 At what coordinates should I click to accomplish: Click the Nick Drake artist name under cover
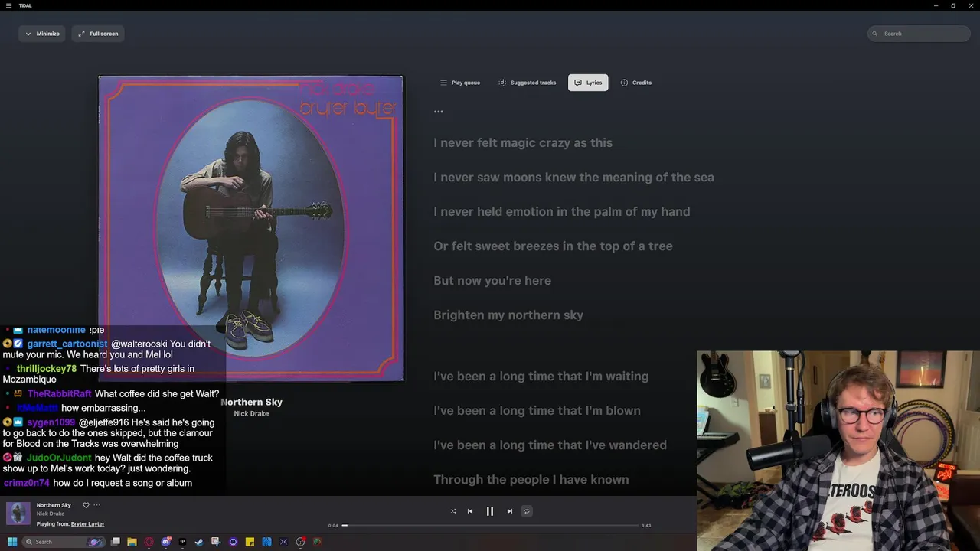[x=251, y=414]
